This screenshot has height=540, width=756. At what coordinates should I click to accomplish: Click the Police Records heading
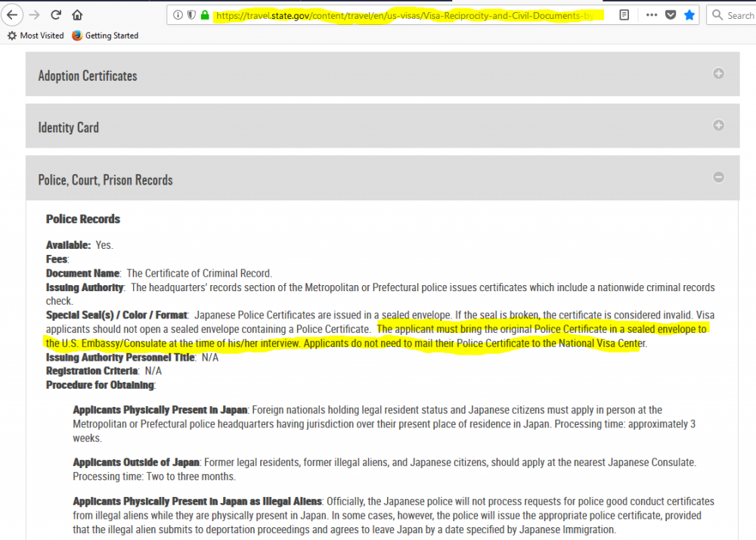point(83,219)
